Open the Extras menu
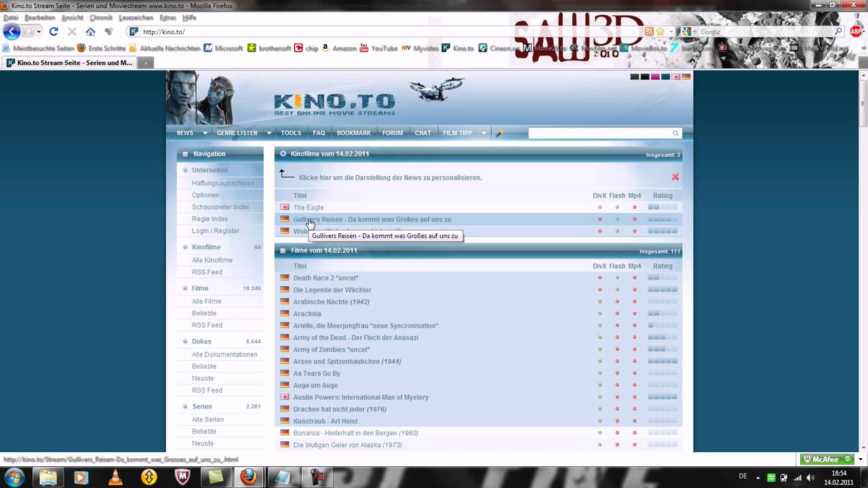Viewport: 868px width, 488px height. click(x=168, y=18)
